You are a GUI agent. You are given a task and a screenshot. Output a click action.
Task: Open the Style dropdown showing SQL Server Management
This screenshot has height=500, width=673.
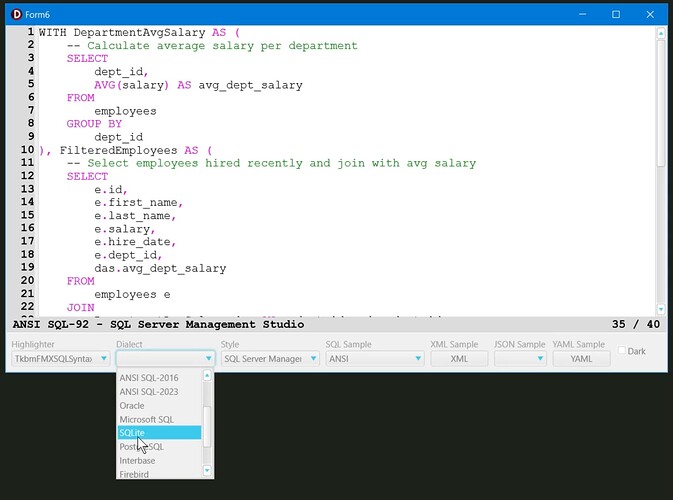click(x=270, y=358)
